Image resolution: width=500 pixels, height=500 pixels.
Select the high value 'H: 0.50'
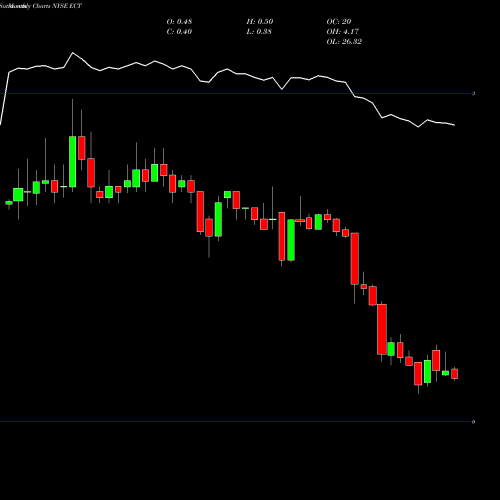(260, 22)
